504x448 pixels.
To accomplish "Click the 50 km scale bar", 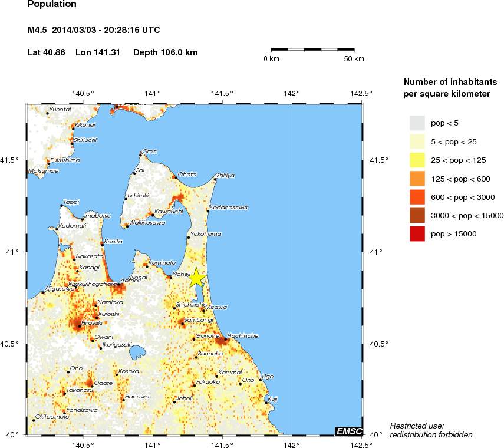I will 312,50.
